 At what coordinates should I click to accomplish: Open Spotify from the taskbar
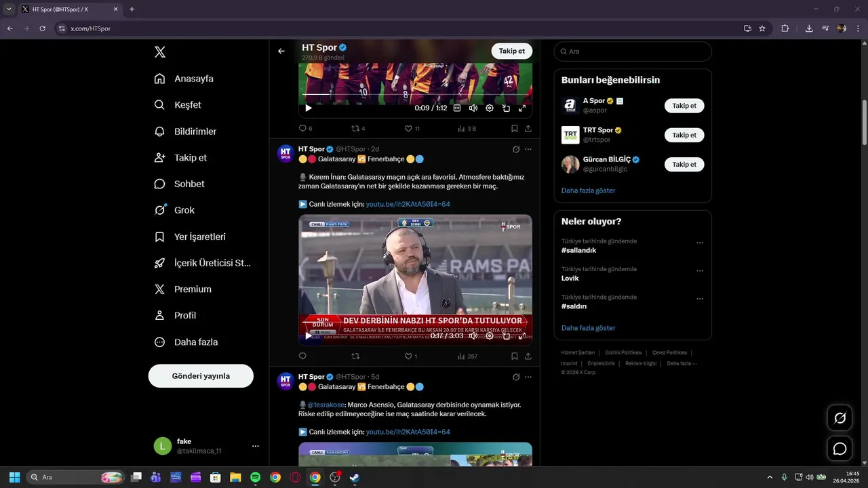[255, 477]
